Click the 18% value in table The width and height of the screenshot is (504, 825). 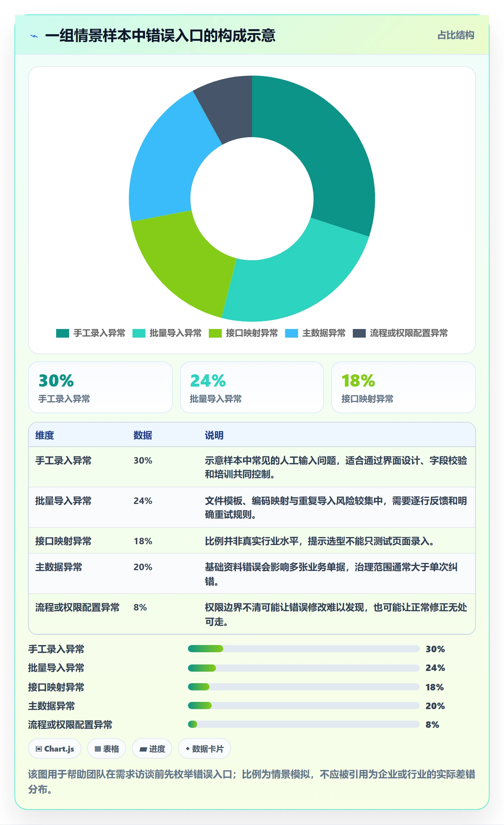tap(143, 541)
